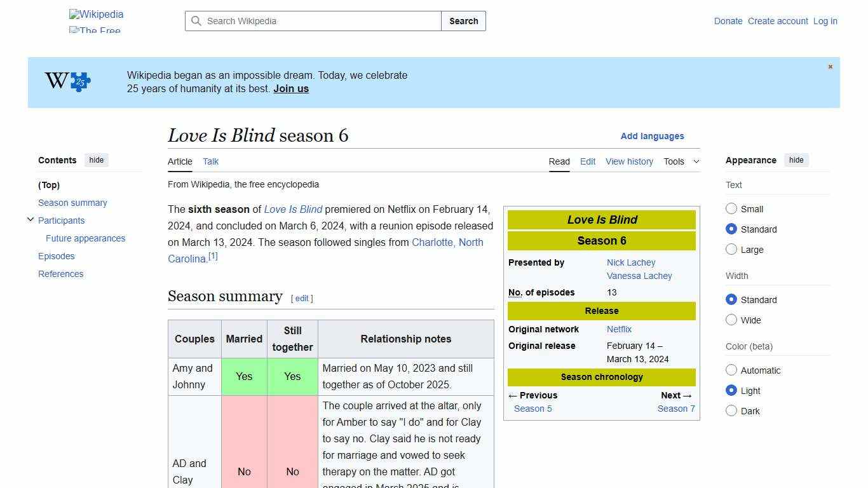Click the Add languages option
Screen dimensions: 868x488
click(x=652, y=136)
